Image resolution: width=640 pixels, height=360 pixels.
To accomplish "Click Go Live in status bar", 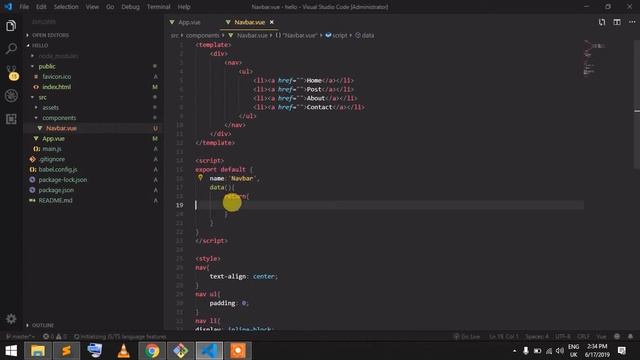I will click(x=467, y=337).
